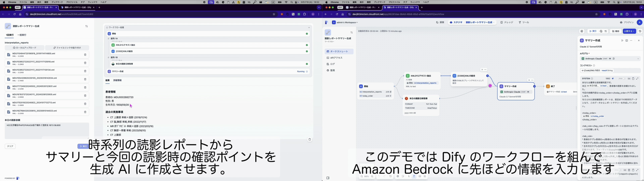This screenshot has width=644, height=181.
Task: Collapse the Dify left sidebar
Action: coord(328,178)
